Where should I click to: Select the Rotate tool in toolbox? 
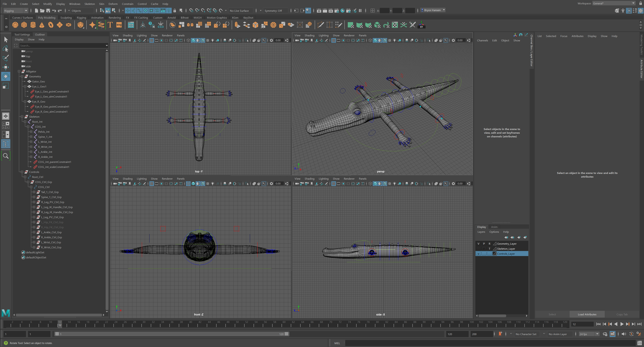(x=6, y=76)
